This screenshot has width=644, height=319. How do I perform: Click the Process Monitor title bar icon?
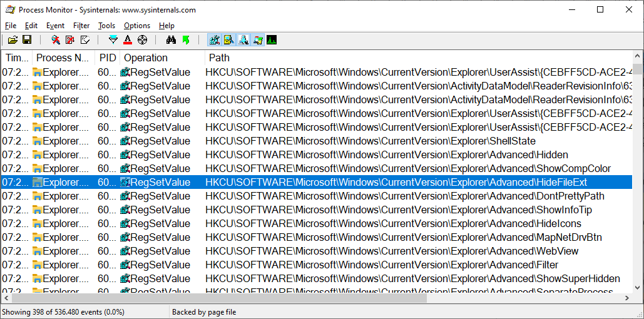tap(10, 10)
